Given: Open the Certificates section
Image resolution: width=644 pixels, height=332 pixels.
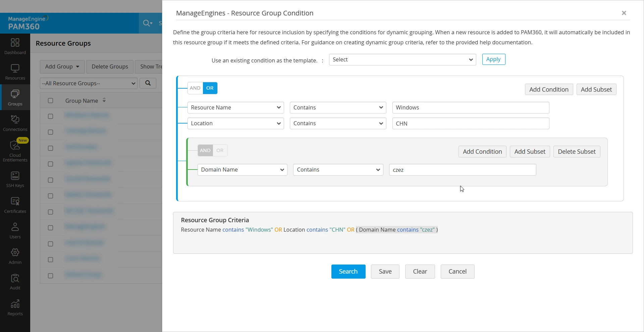Looking at the screenshot, I should tap(15, 204).
